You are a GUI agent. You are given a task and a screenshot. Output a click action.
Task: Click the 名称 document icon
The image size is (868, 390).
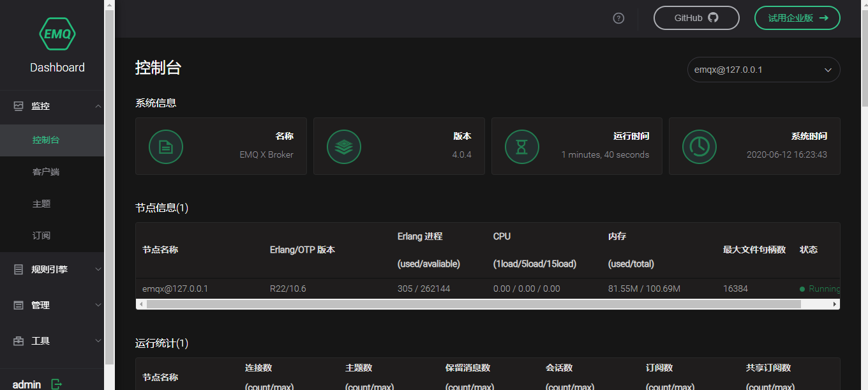tap(166, 147)
